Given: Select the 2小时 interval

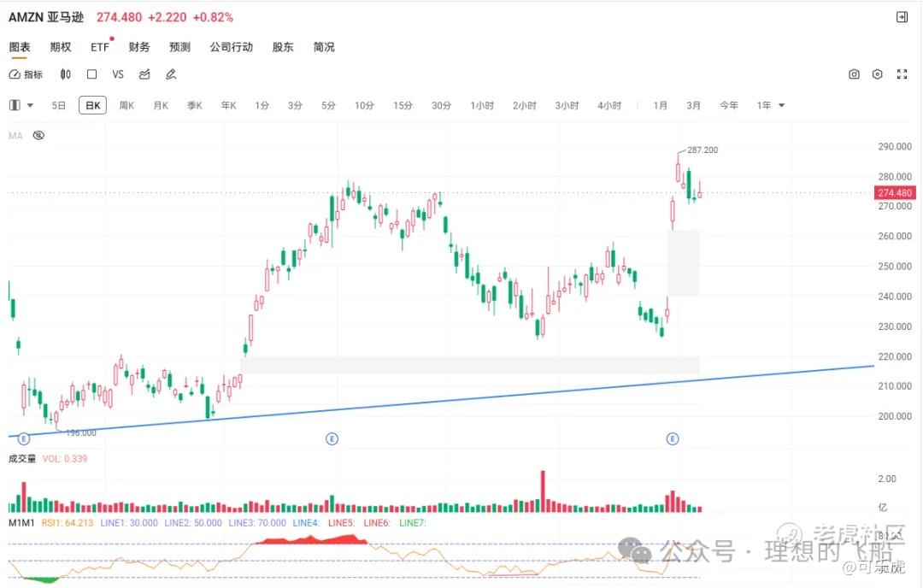Looking at the screenshot, I should tap(525, 105).
